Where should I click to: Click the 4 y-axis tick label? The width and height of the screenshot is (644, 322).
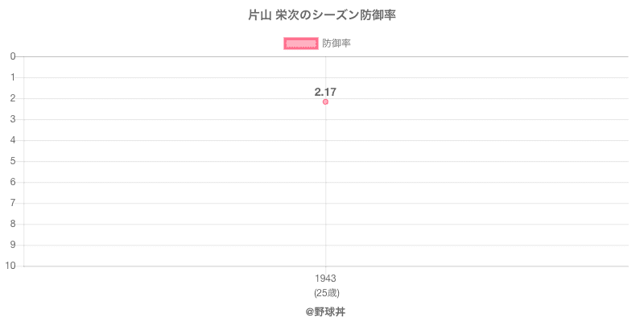pyautogui.click(x=14, y=140)
